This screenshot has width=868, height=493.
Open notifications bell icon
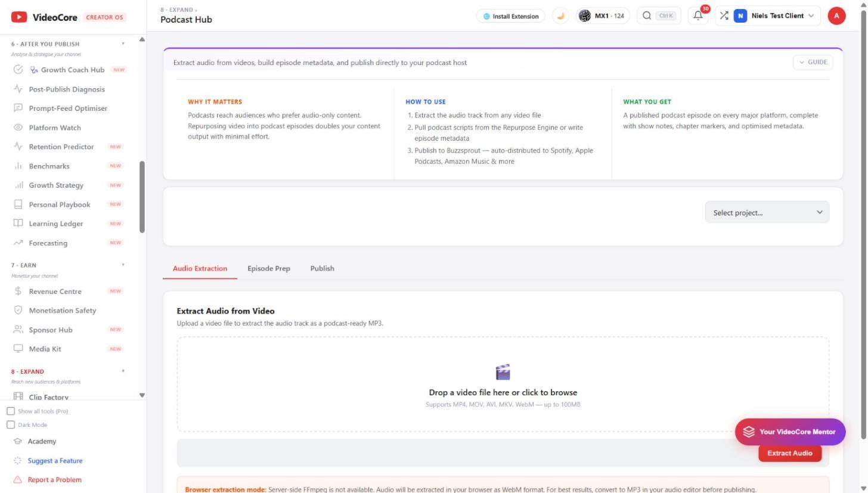coord(698,16)
